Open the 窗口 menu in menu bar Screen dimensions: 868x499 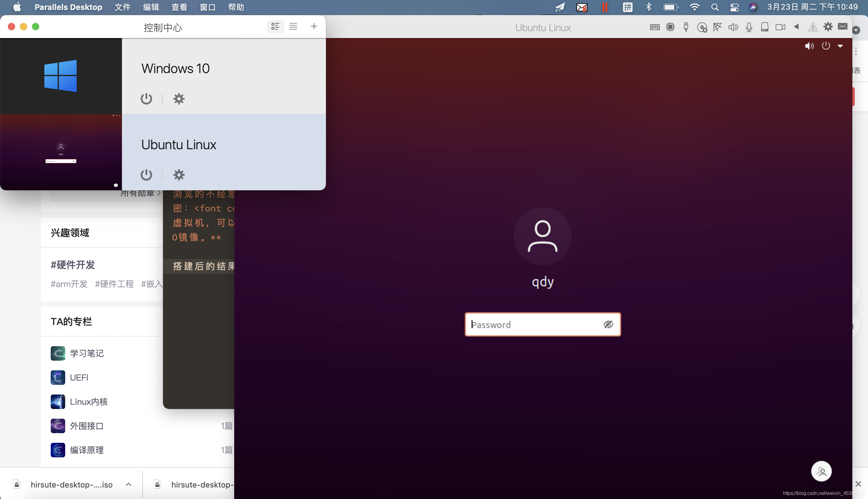[x=208, y=7]
